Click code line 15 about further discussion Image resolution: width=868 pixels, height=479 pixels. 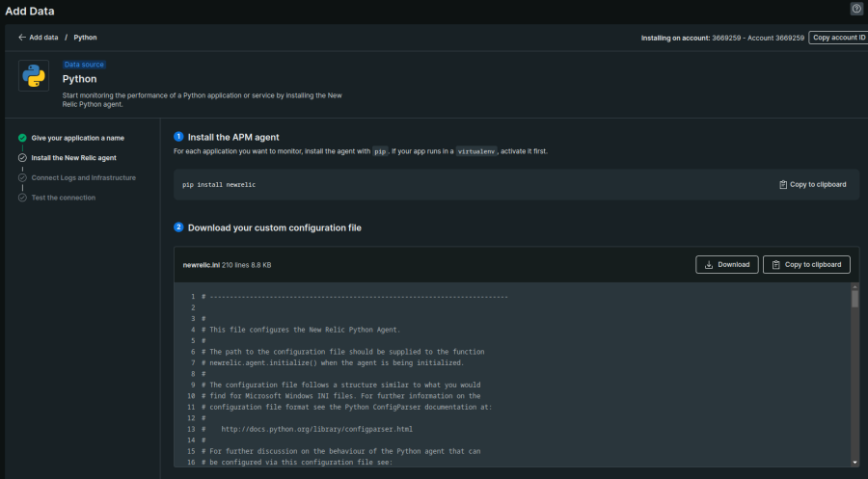point(341,451)
